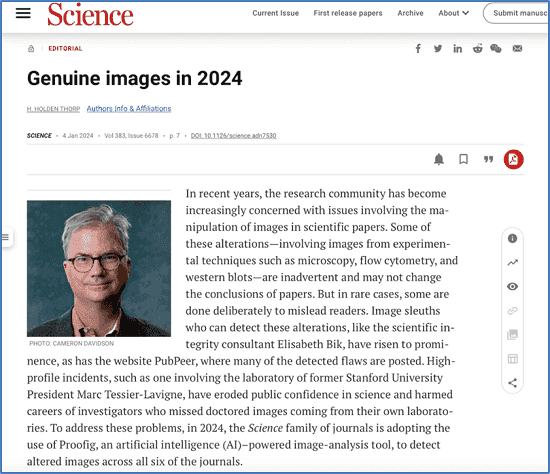Screen dimensions: 550x474
Task: Bookmark the article with bookmark icon
Action: click(463, 159)
